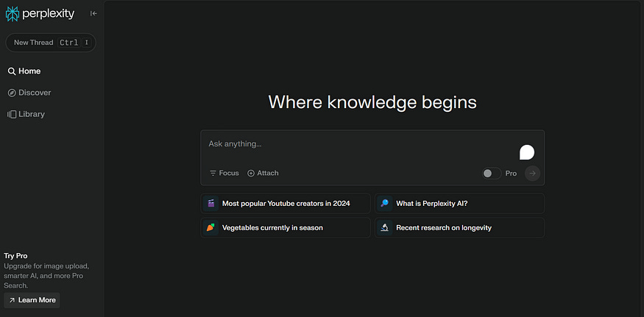The image size is (644, 317).
Task: Open the Focus options dropdown
Action: pos(224,174)
